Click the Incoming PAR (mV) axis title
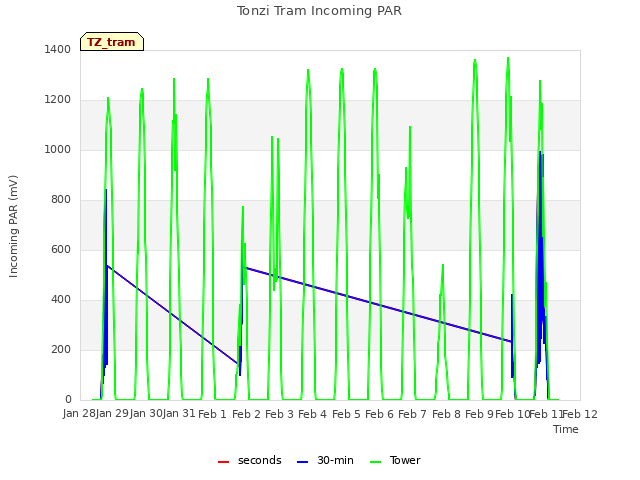 13,226
